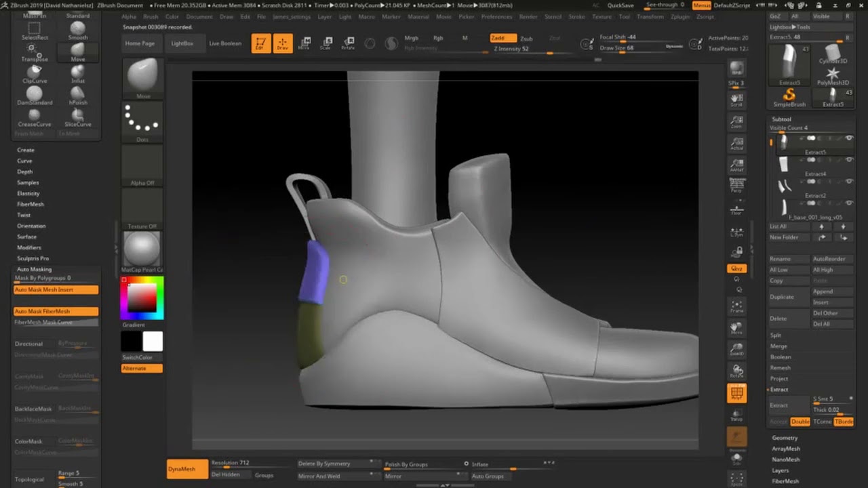Screen dimensions: 868x488
Task: Open the current Move brush thumbnail
Action: coord(143,79)
